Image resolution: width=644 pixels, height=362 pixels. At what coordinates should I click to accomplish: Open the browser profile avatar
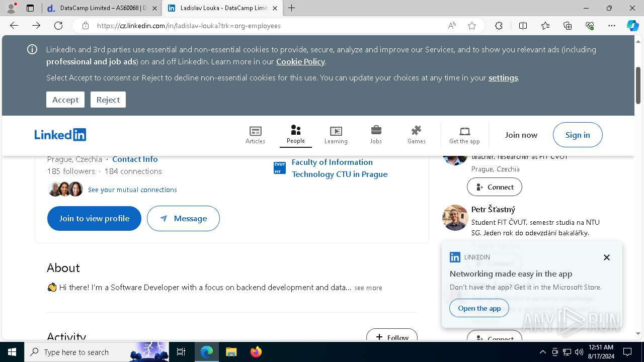pyautogui.click(x=11, y=8)
